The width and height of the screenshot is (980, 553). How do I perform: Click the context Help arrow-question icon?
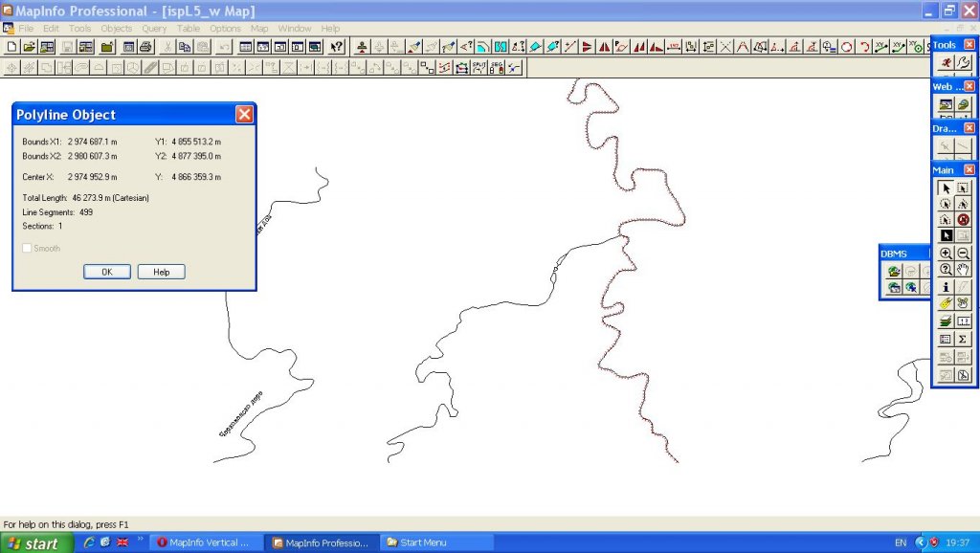(337, 46)
